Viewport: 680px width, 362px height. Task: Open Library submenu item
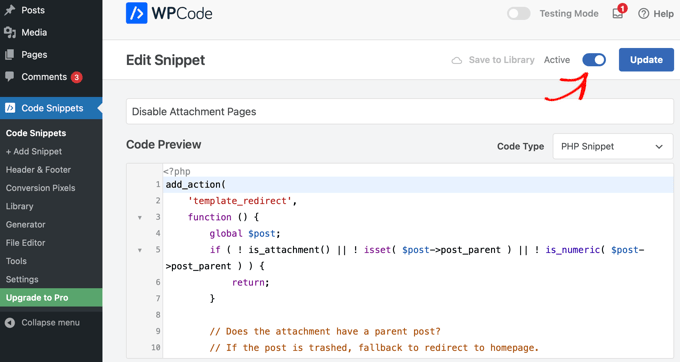[x=20, y=206]
